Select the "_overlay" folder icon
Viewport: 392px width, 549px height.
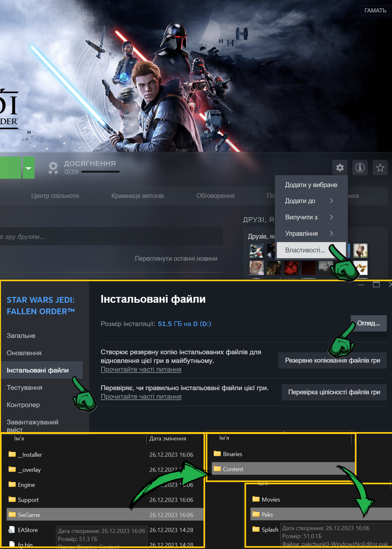[12, 469]
